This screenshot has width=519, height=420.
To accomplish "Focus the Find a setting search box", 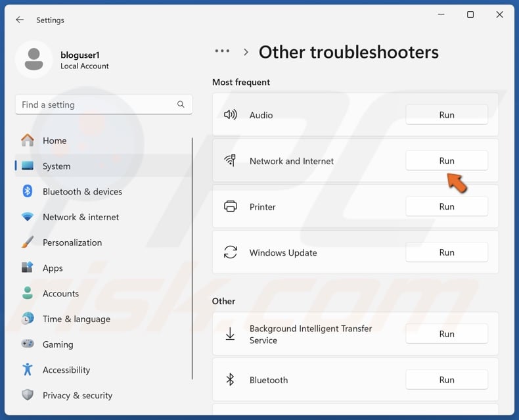I will pyautogui.click(x=104, y=105).
